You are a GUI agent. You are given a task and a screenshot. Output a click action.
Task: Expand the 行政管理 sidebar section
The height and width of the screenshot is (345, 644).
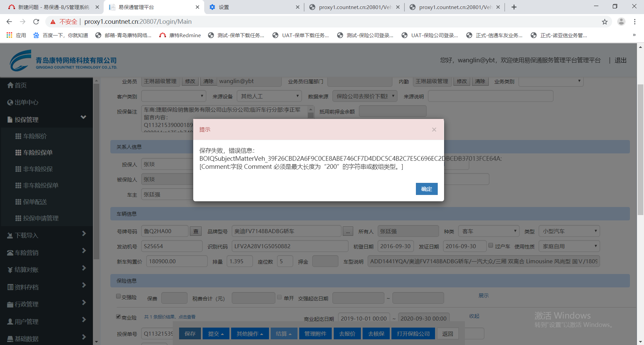[x=46, y=304]
